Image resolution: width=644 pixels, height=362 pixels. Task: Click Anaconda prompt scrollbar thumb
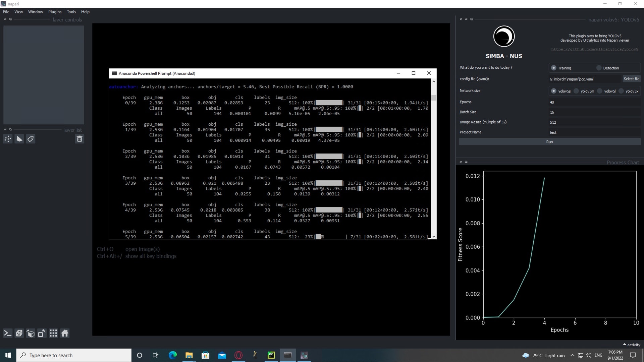point(434,98)
